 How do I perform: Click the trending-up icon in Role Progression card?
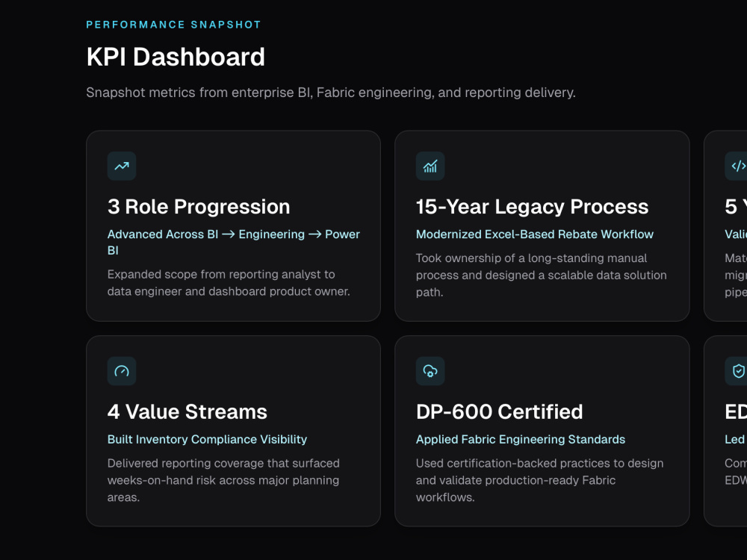point(122,167)
